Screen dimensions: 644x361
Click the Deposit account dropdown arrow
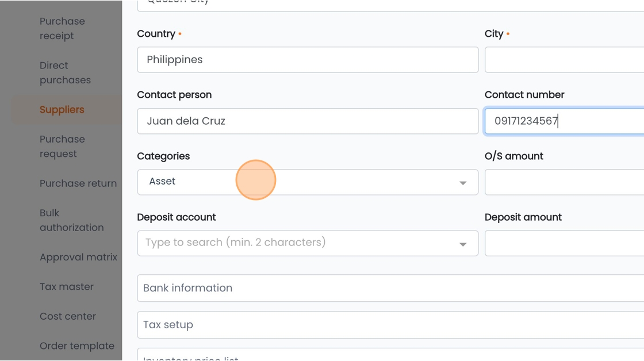tap(463, 244)
